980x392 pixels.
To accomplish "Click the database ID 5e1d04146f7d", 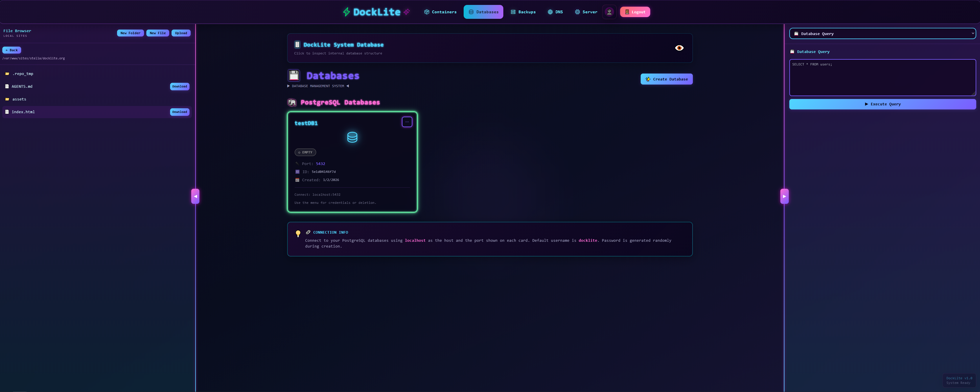I will tap(323, 172).
